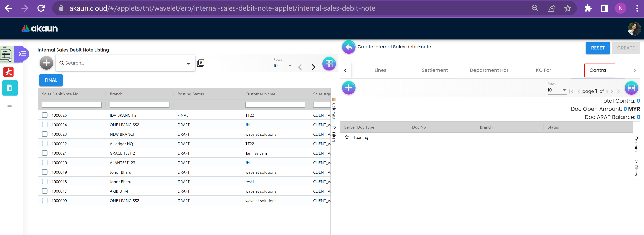Screen dimensions: 644x235
Task: Click the search filter options icon
Action: [188, 63]
